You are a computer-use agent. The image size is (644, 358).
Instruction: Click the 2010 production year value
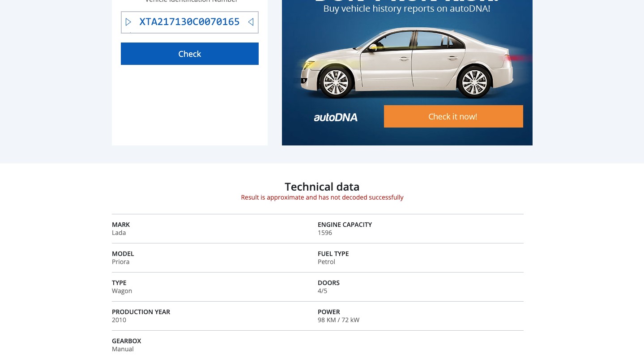[x=119, y=320]
